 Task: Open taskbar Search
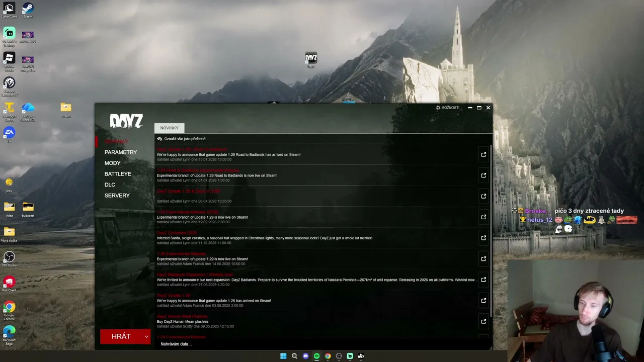pos(294,356)
